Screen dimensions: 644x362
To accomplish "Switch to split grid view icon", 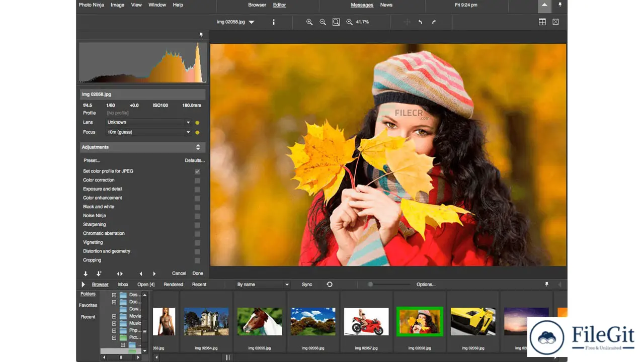I will point(542,22).
